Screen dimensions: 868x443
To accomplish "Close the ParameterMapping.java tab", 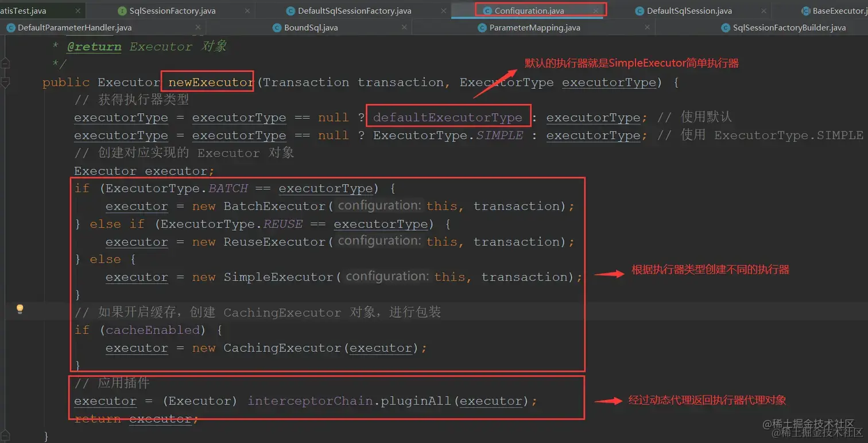I will [x=648, y=28].
